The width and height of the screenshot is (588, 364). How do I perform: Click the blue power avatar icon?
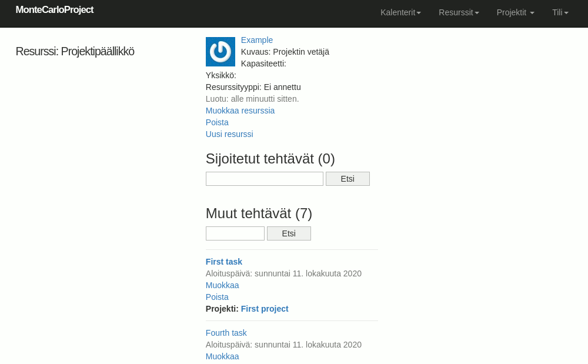pyautogui.click(x=220, y=52)
